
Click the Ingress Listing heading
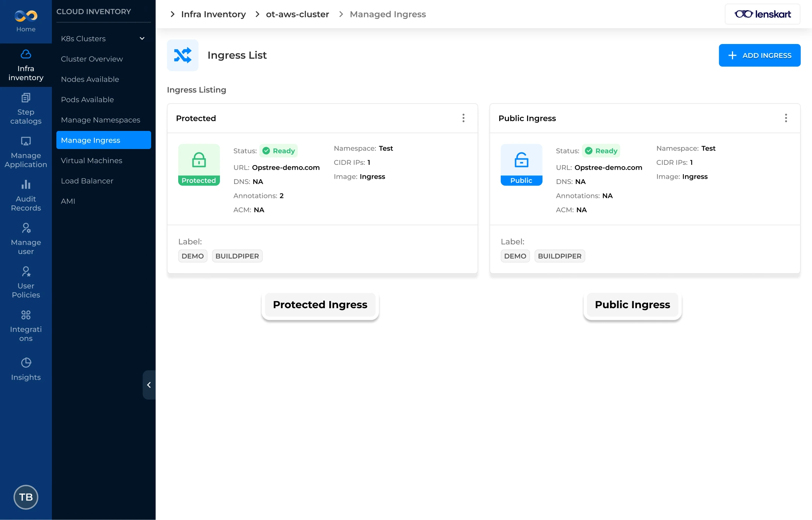coord(197,90)
